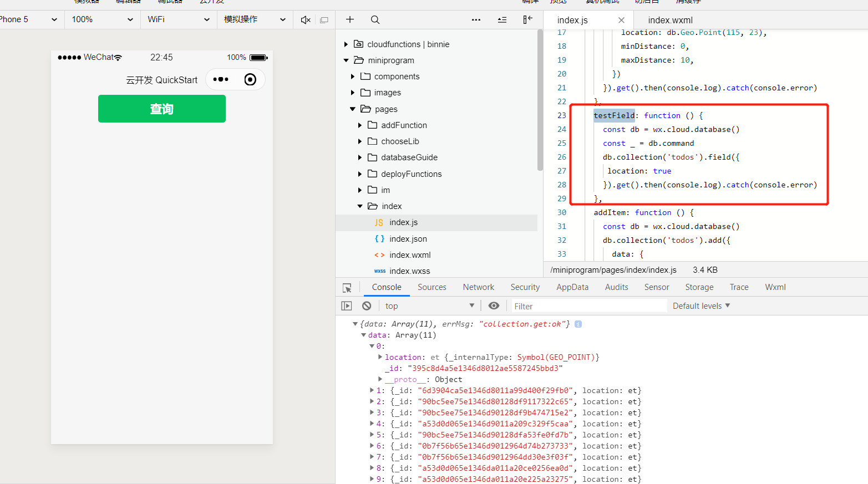Toggle the console sidebar icon
The width and height of the screenshot is (868, 484).
tap(347, 306)
